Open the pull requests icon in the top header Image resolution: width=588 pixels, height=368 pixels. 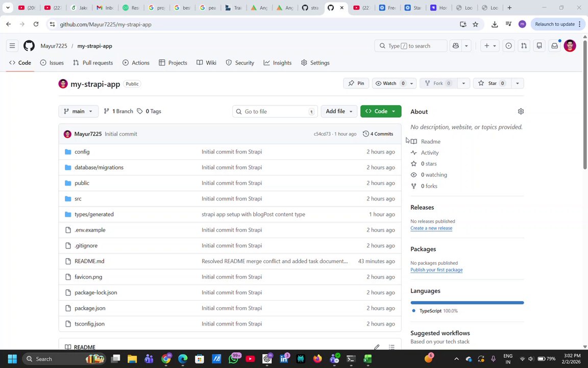pos(524,46)
